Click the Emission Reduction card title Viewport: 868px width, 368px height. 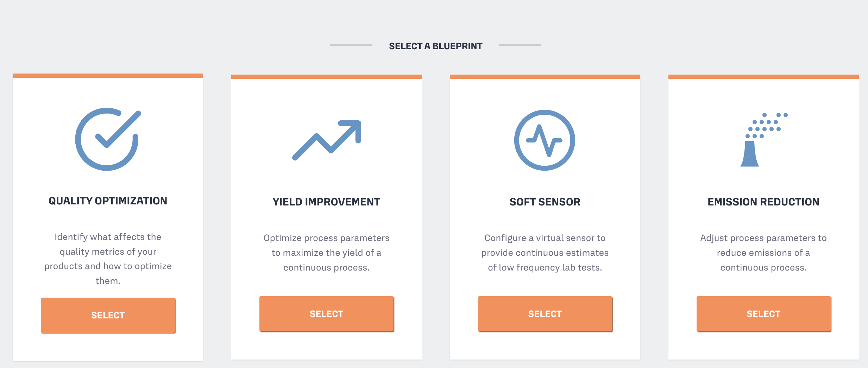[763, 202]
